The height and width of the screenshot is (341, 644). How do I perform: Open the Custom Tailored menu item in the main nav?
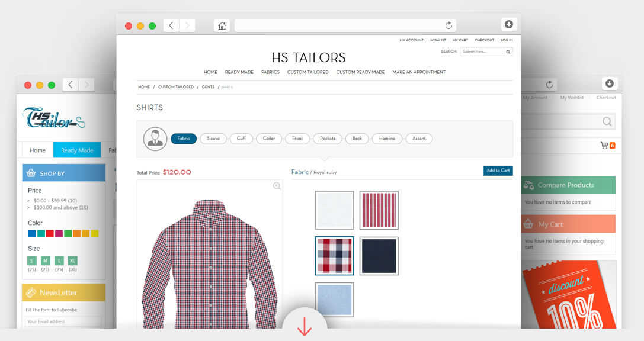[307, 72]
